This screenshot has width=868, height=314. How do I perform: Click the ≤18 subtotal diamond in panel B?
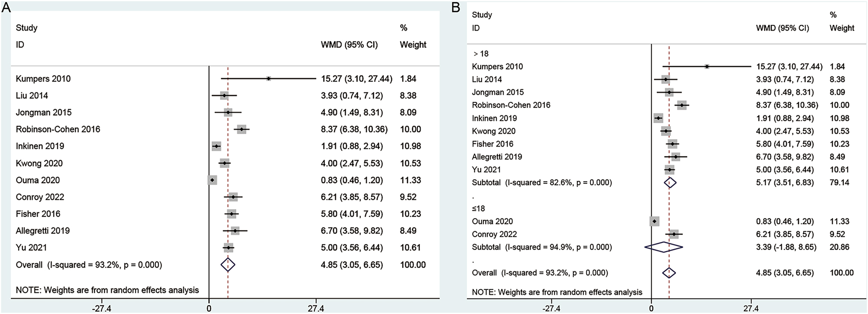pos(664,247)
